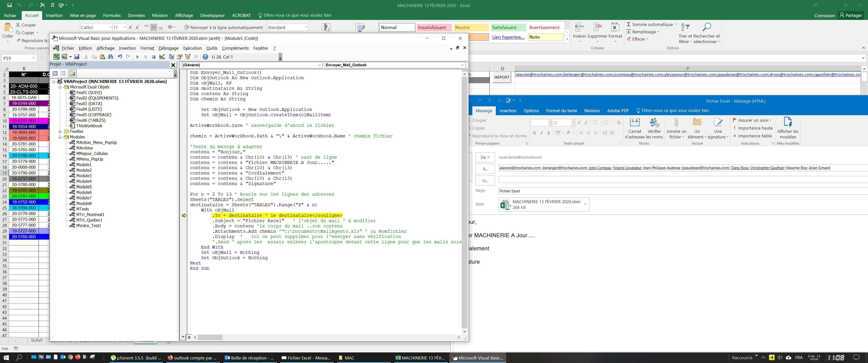Screen dimensions: 868x363
Task: Click the blue Help question mark icon in VBA
Action: 205,56
